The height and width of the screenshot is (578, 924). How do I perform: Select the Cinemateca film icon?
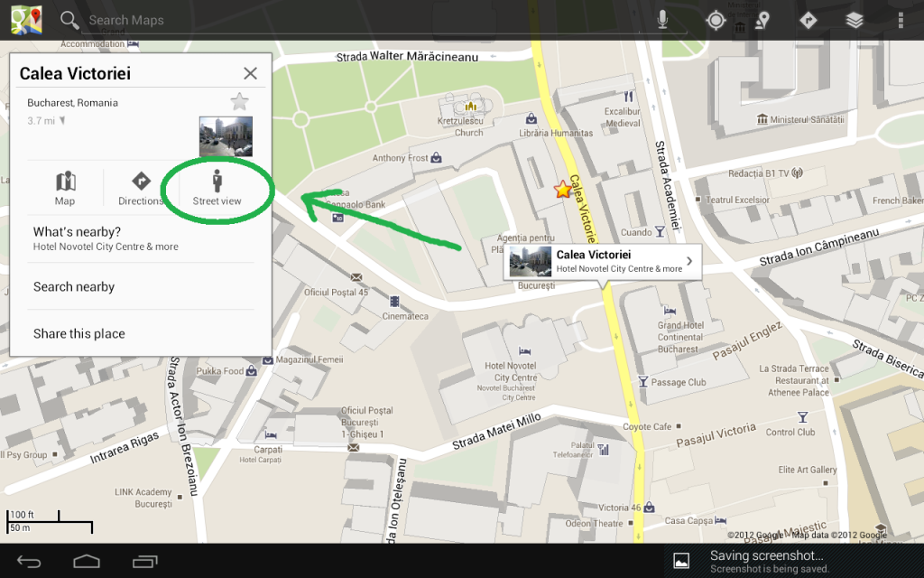(394, 302)
